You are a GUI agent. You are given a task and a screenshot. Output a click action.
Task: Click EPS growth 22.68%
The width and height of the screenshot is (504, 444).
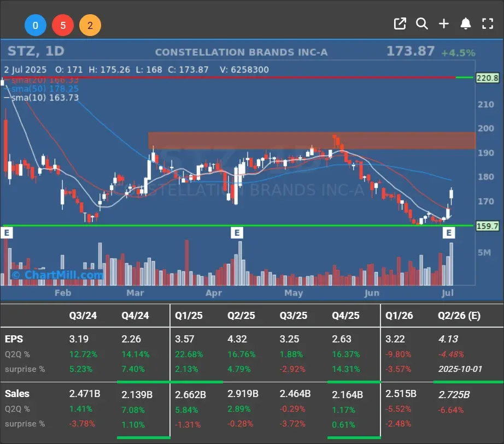tap(189, 354)
